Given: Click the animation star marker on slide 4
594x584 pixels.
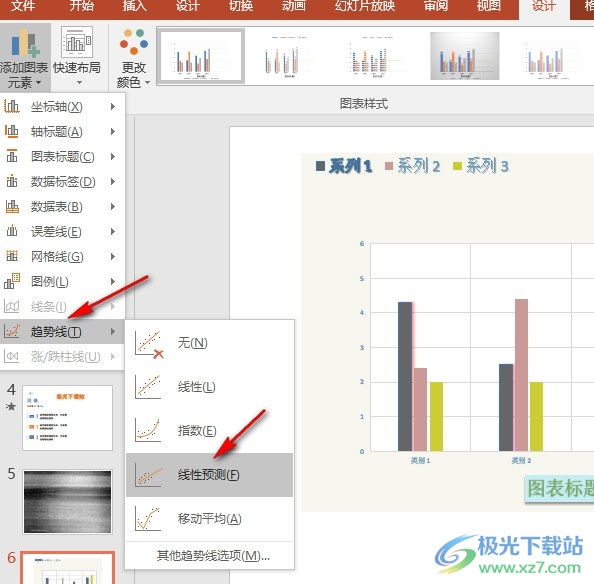Looking at the screenshot, I should pos(11,406).
